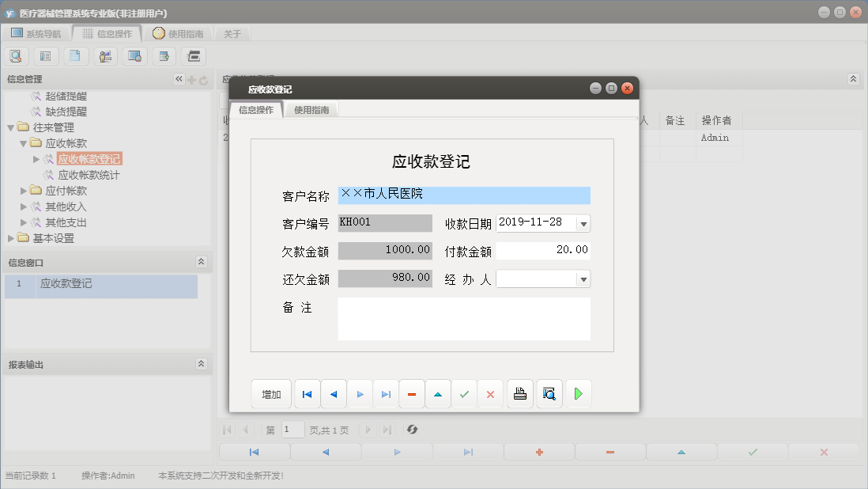Viewport: 868px width, 489px height.
Task: Open the 经办人 dropdown list
Action: (x=583, y=278)
